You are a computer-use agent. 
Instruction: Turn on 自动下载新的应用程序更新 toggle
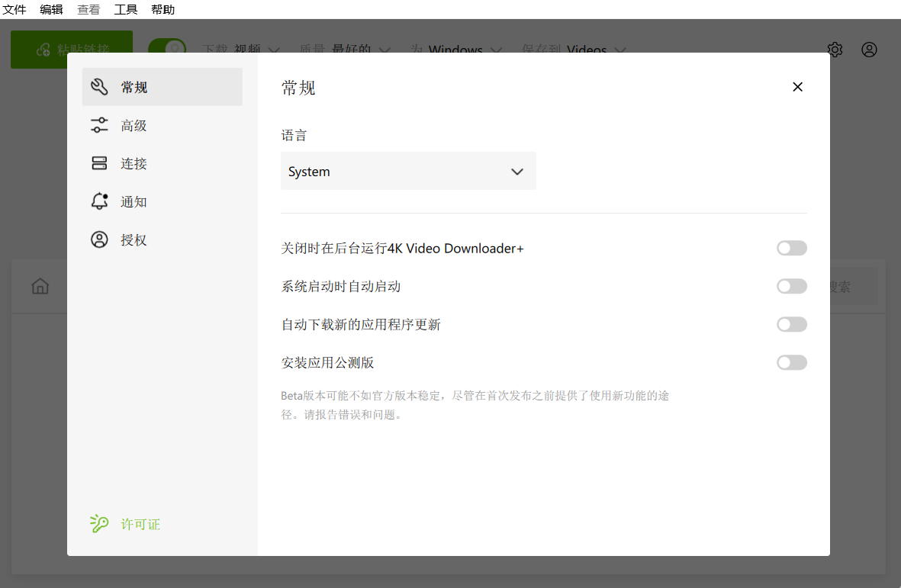792,324
